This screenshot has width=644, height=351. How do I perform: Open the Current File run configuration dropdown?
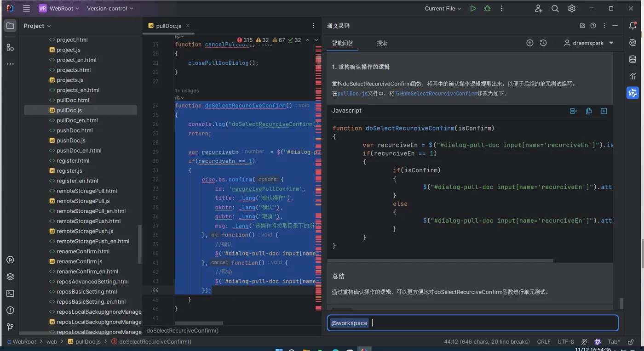[443, 8]
